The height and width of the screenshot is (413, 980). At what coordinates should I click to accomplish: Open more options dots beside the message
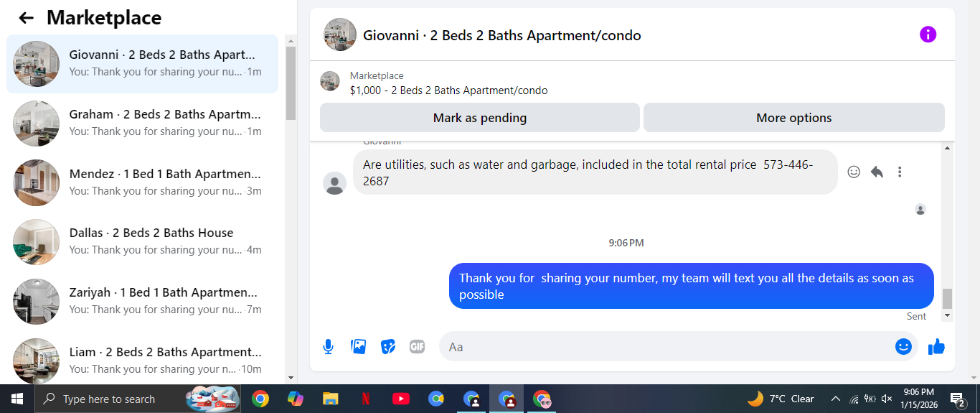900,172
